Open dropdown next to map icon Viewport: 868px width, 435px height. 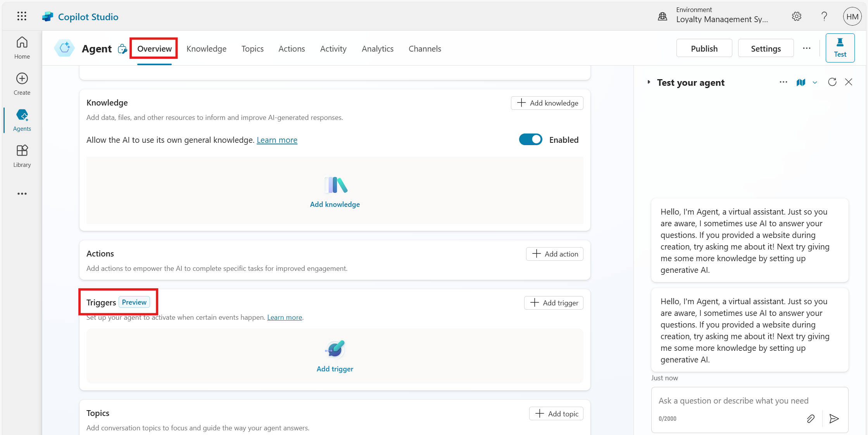(x=815, y=83)
